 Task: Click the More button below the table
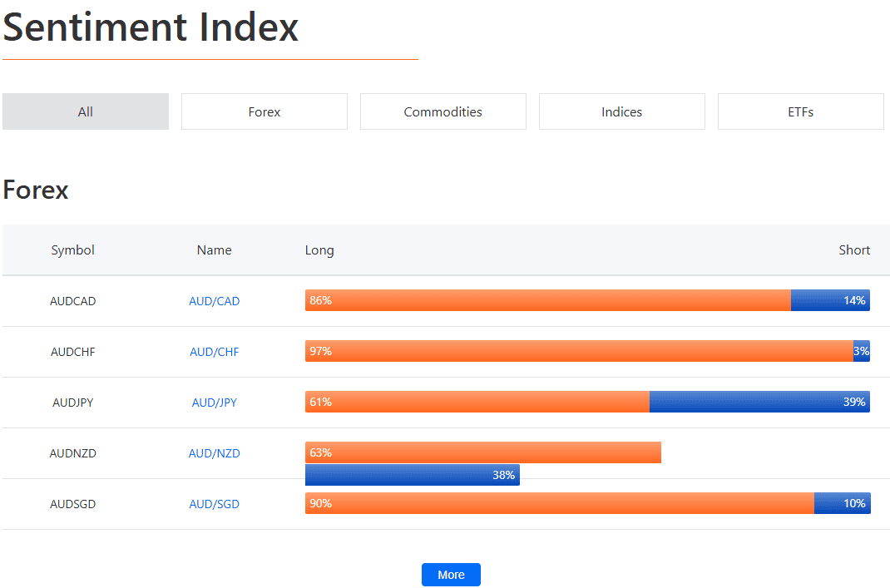(x=451, y=574)
